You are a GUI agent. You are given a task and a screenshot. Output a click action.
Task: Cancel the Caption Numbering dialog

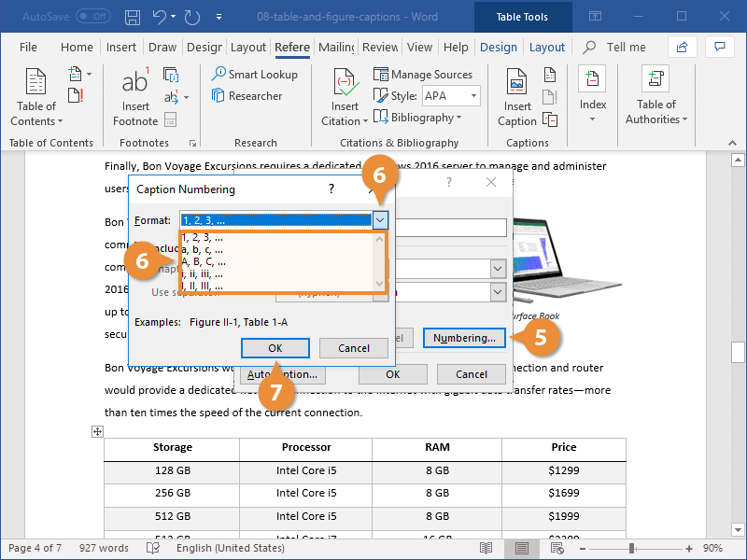[x=353, y=348]
